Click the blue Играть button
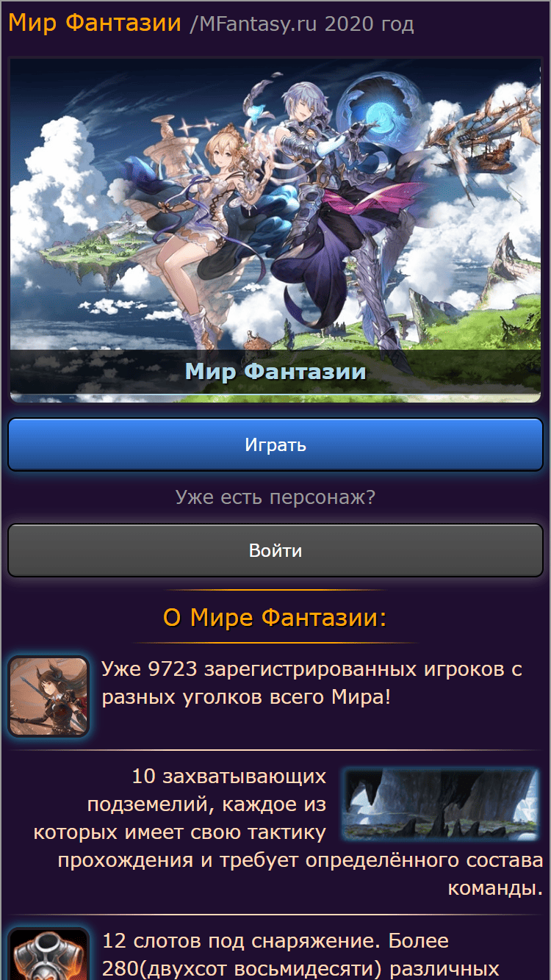The height and width of the screenshot is (980, 551). (x=275, y=444)
